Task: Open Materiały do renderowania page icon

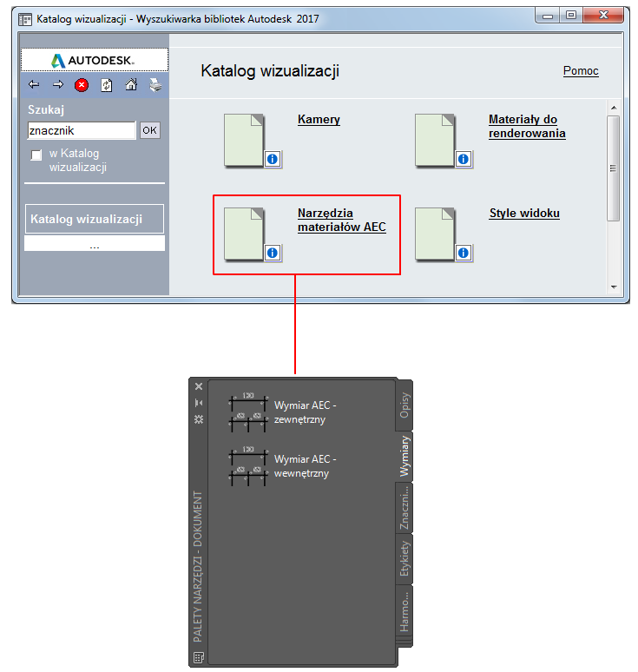Action: click(x=435, y=140)
